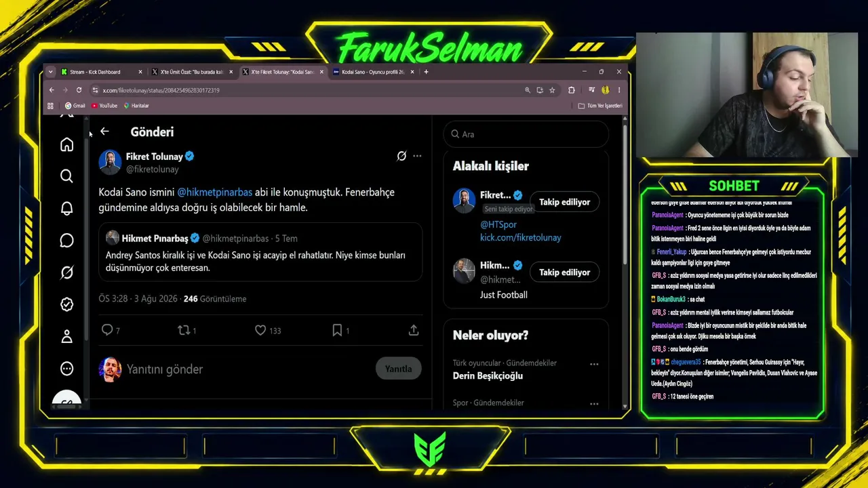Open the post's three-dot more menu
The height and width of the screenshot is (488, 868).
[x=417, y=156]
